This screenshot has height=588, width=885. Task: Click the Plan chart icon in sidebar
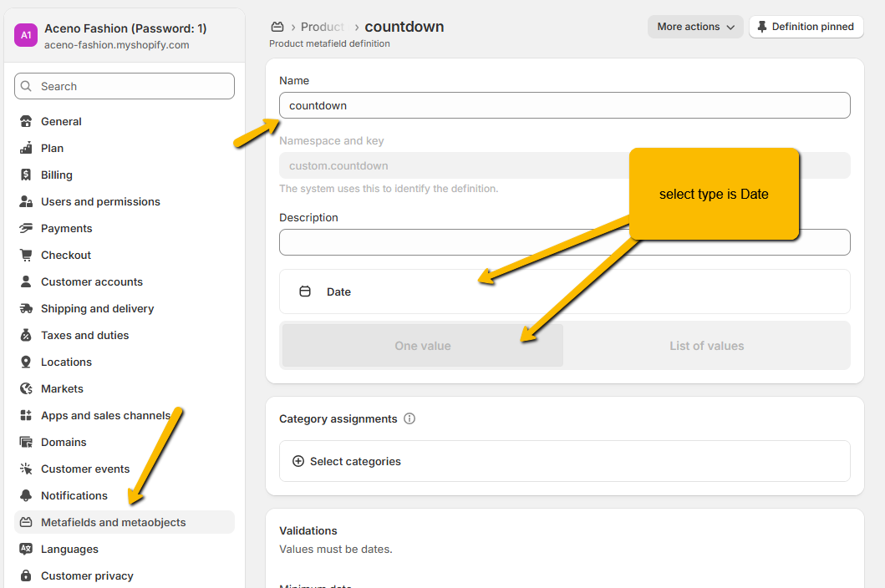(26, 148)
